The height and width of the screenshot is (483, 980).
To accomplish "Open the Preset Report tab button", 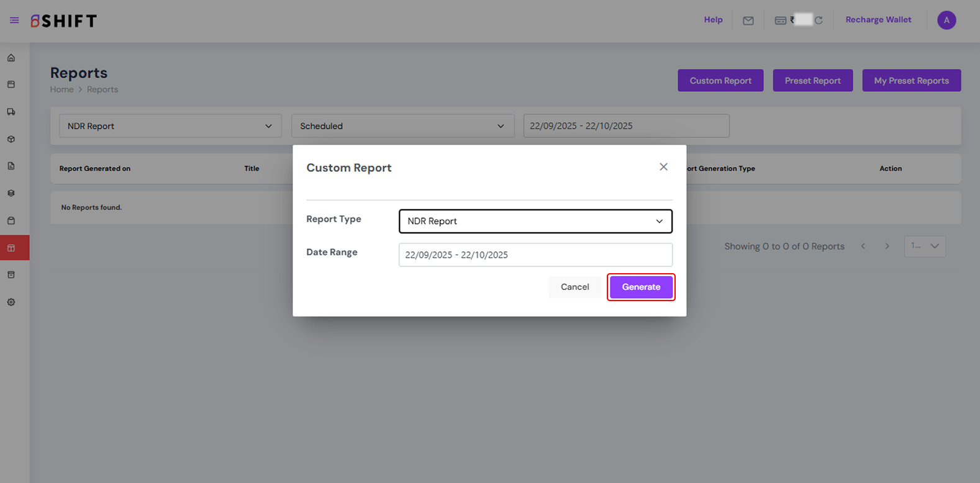I will [x=812, y=81].
